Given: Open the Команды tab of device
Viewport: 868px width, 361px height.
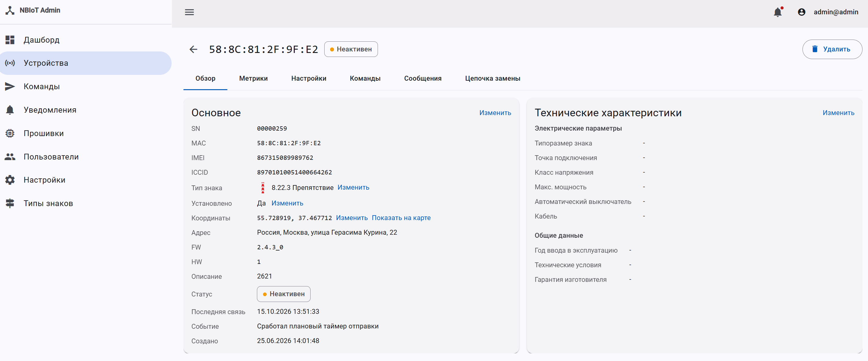Looking at the screenshot, I should pyautogui.click(x=365, y=79).
